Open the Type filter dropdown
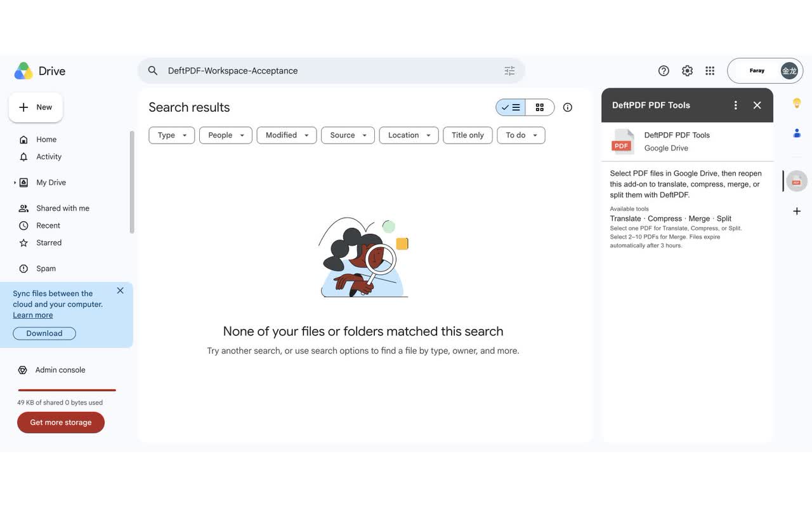Viewport: 812px width, 508px height. point(172,135)
